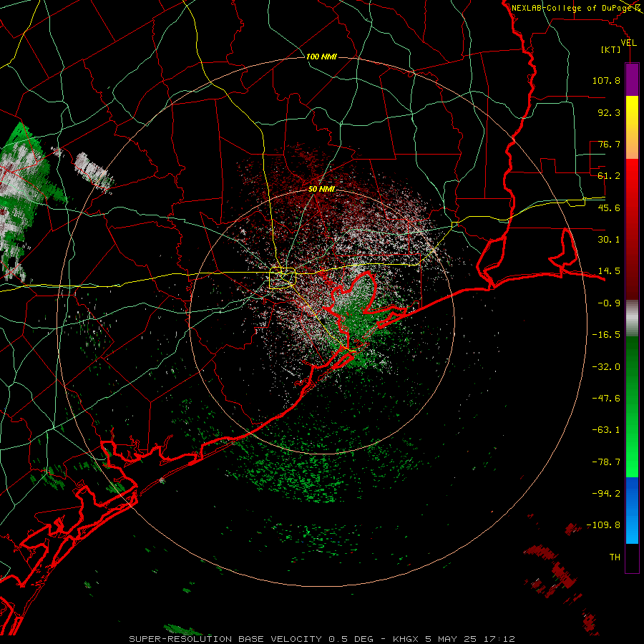
Task: Click the yellow-orange segment of the velocity color bar
Action: pos(632,127)
